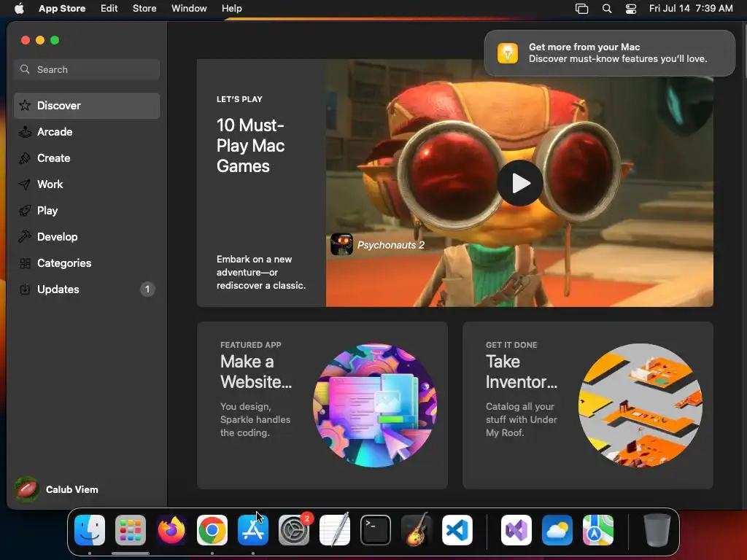
Task: Open Control Center in menu bar
Action: (631, 9)
